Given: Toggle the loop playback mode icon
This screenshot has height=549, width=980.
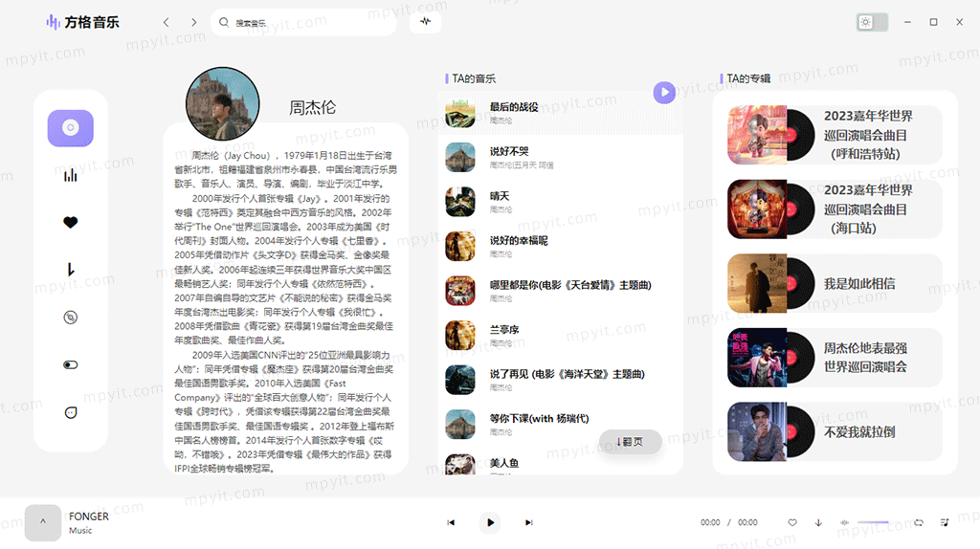Looking at the screenshot, I should pyautogui.click(x=919, y=523).
